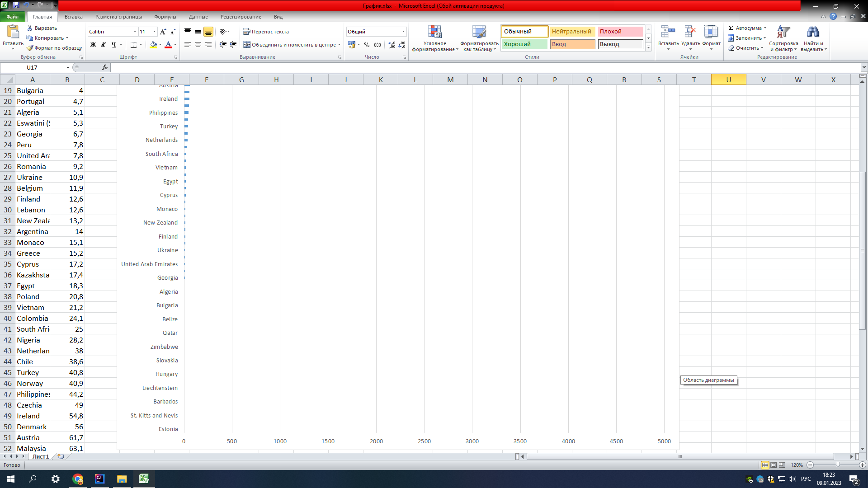Apply the Хороший cell style
868x488 pixels.
click(524, 44)
